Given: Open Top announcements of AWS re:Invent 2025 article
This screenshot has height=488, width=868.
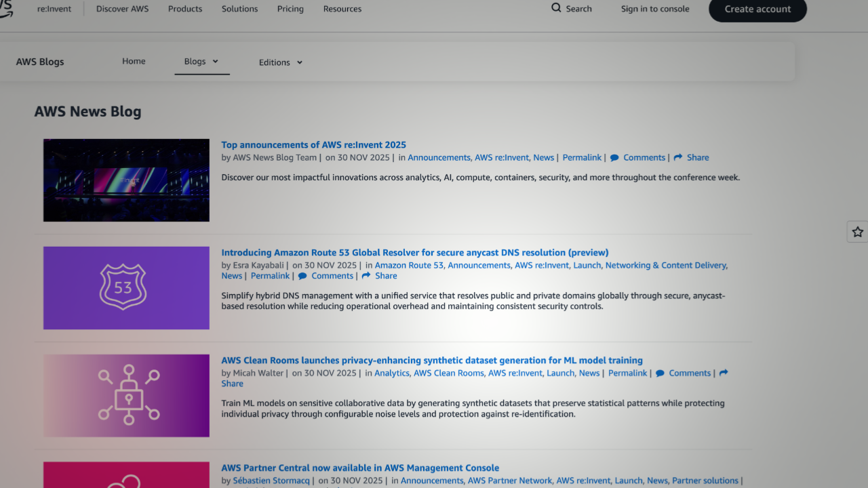Looking at the screenshot, I should [313, 145].
